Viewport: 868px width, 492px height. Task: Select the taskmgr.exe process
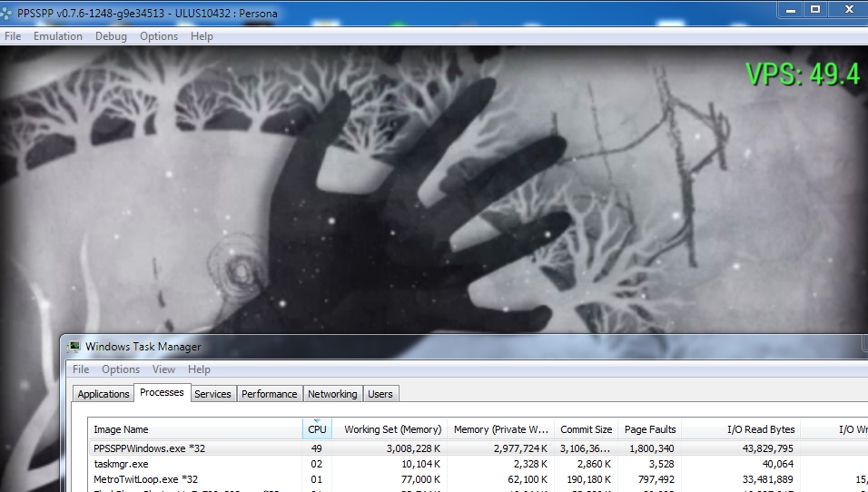pos(121,464)
